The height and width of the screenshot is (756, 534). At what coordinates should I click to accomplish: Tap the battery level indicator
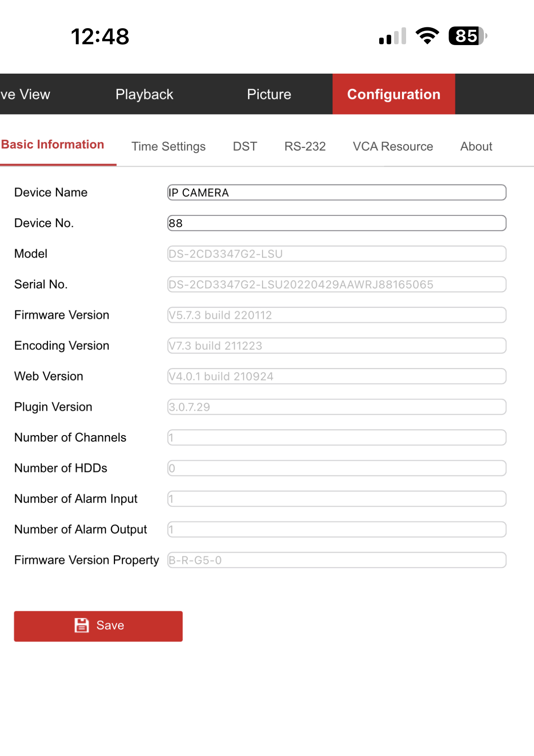click(467, 36)
